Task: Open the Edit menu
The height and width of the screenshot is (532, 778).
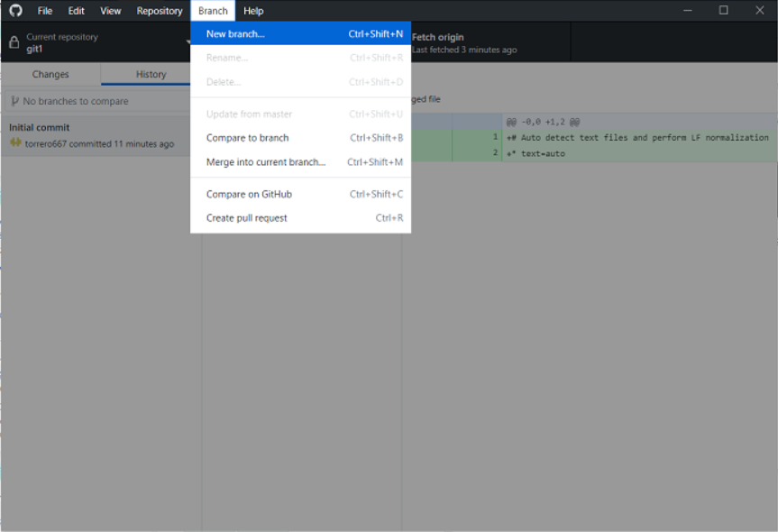Action: coord(76,11)
